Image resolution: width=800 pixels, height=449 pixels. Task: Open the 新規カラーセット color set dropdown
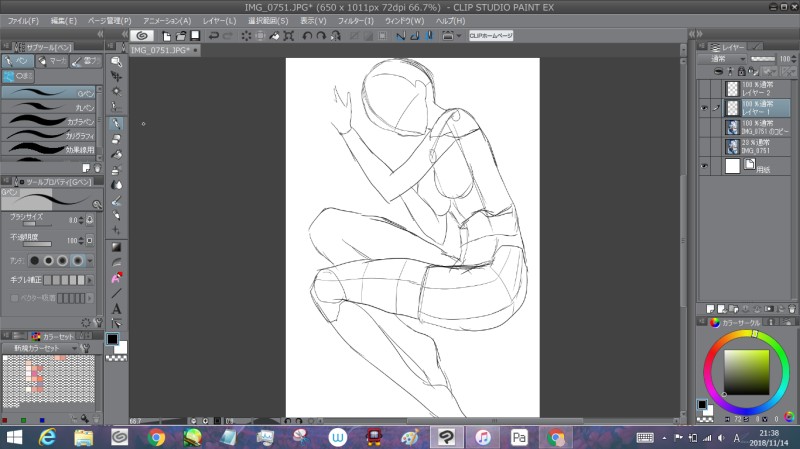40,348
